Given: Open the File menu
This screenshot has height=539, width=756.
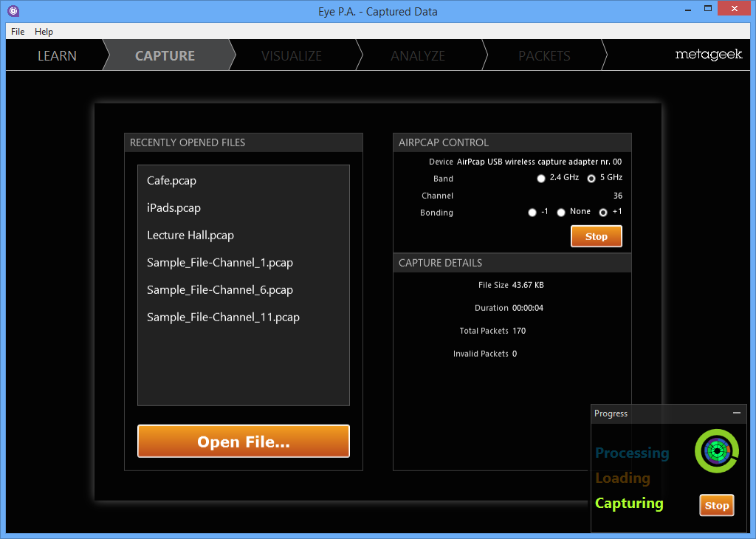Looking at the screenshot, I should 18,31.
